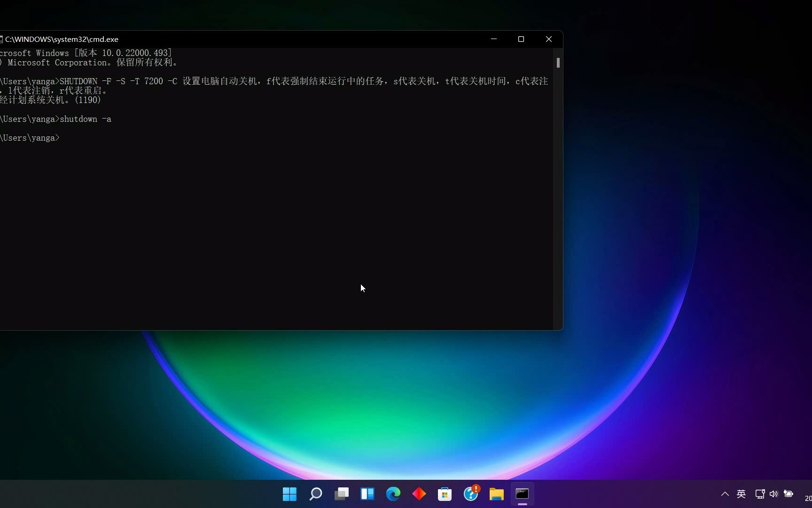Open Windows Search from the taskbar
812x508 pixels.
[x=315, y=494]
